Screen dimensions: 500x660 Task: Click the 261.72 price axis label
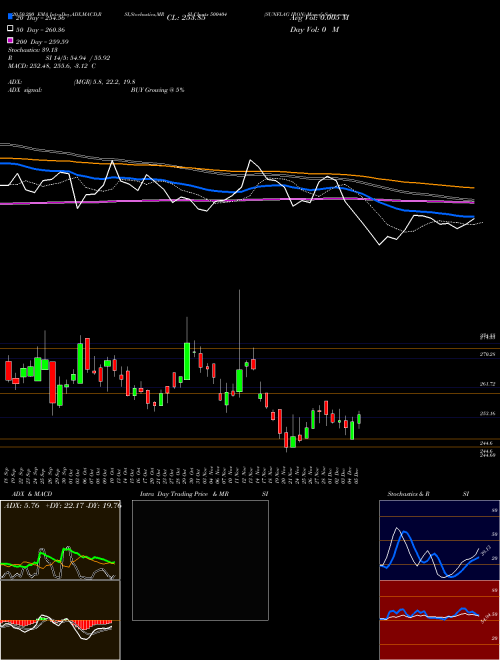coord(487,384)
